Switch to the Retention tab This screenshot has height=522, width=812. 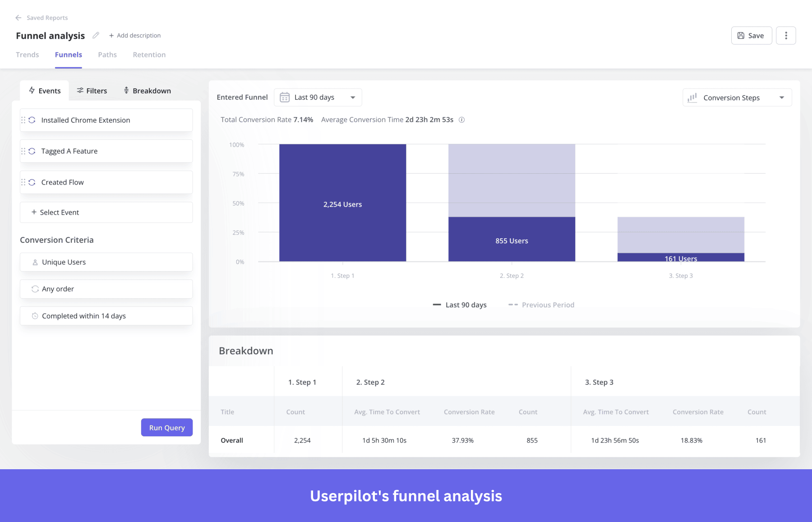coord(149,55)
